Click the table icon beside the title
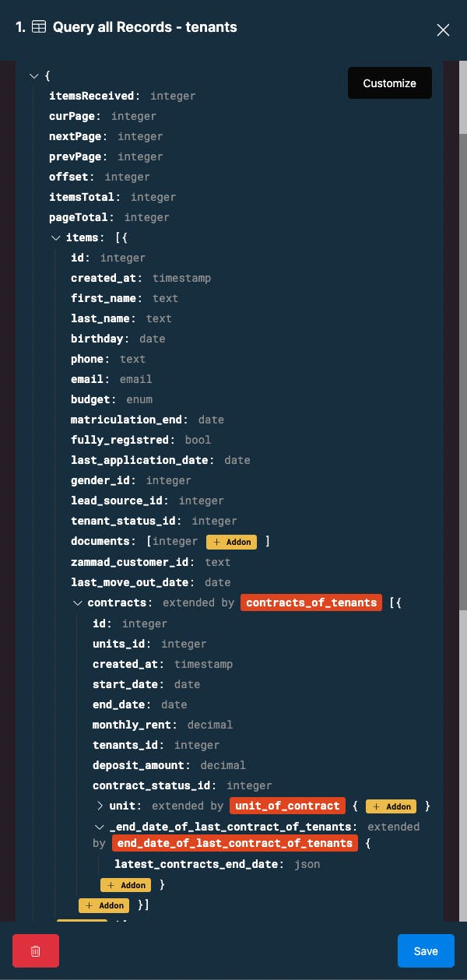Viewport: 467px width, 980px height. (x=39, y=27)
